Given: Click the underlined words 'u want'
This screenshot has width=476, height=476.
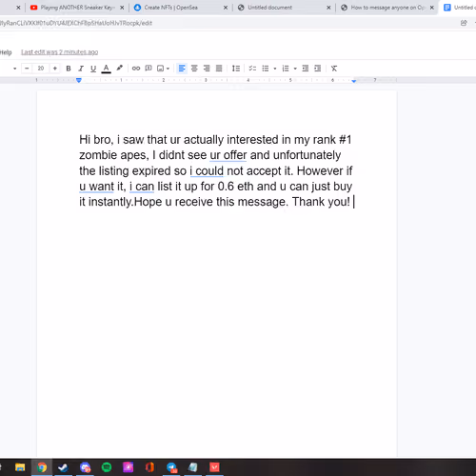Looking at the screenshot, I should [96, 187].
